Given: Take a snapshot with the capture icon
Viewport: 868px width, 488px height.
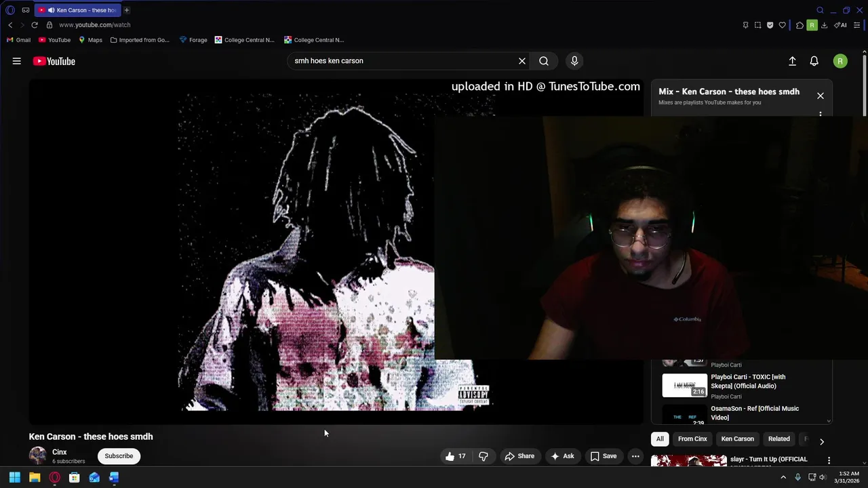Looking at the screenshot, I should [757, 25].
